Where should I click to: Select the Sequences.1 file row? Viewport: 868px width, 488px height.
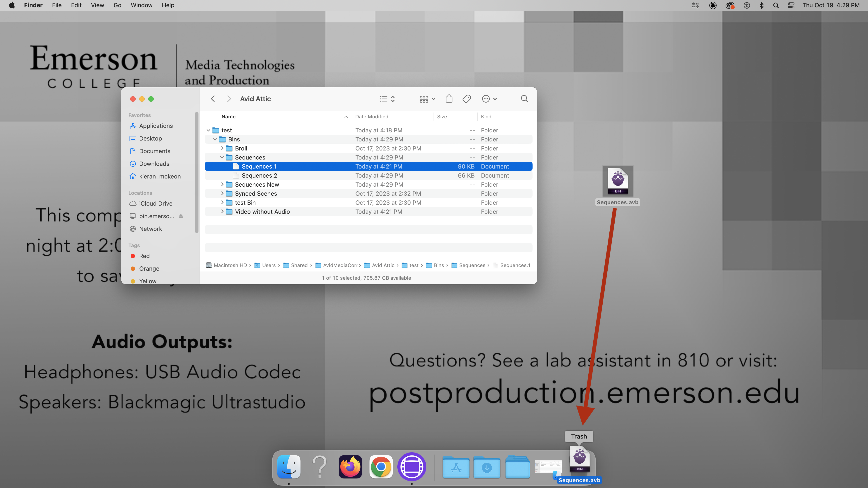(368, 166)
